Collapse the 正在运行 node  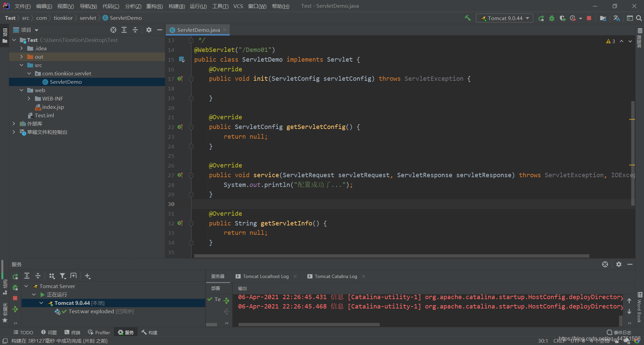pos(34,294)
